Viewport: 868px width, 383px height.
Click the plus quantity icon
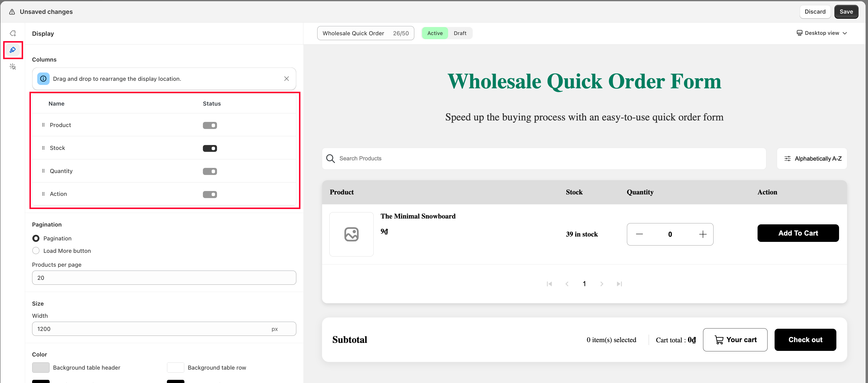pos(703,234)
